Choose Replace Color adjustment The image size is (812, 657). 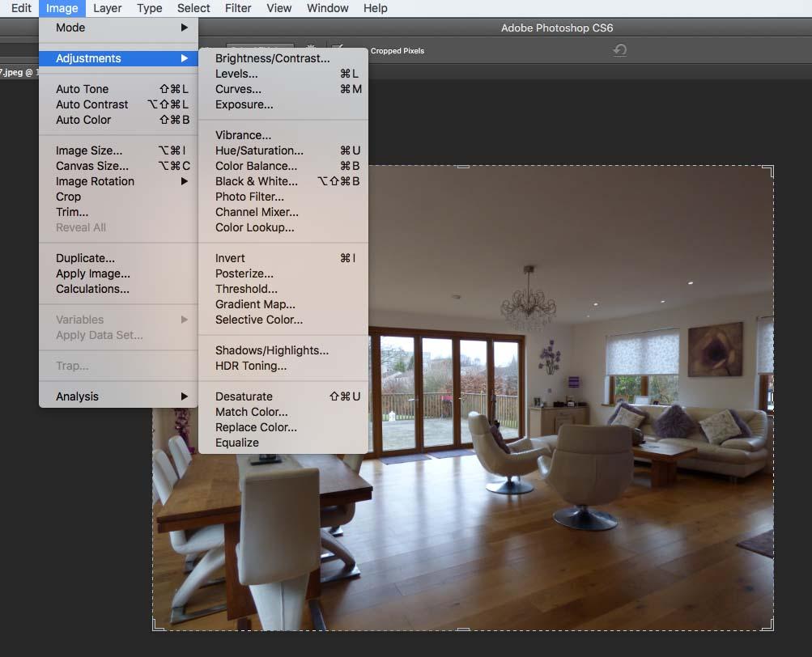click(283, 428)
